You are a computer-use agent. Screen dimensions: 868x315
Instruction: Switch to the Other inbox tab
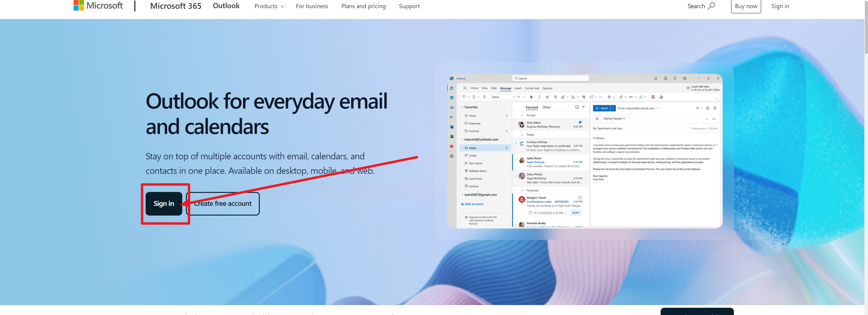pyautogui.click(x=546, y=107)
